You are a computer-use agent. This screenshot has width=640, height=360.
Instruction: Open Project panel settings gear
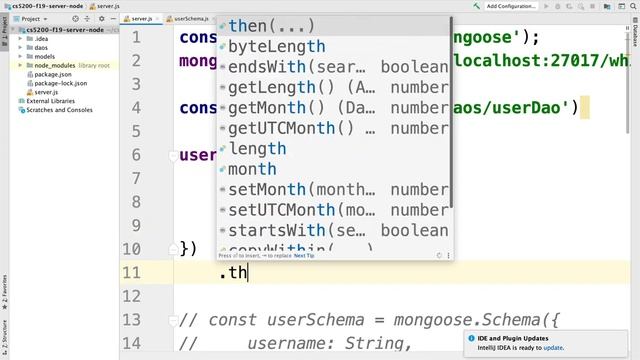click(x=102, y=19)
